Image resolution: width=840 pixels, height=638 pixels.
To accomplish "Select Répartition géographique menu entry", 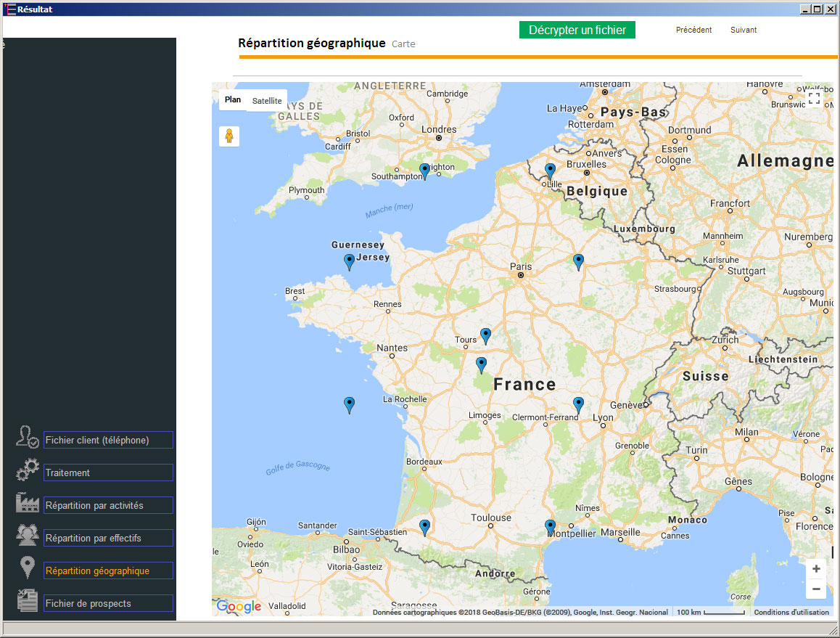I will pyautogui.click(x=108, y=571).
